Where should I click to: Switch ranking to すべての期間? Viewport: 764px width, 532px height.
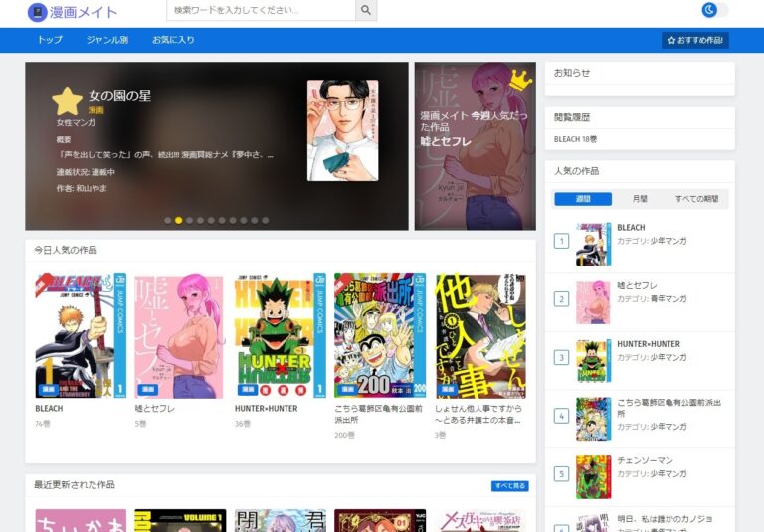point(696,199)
